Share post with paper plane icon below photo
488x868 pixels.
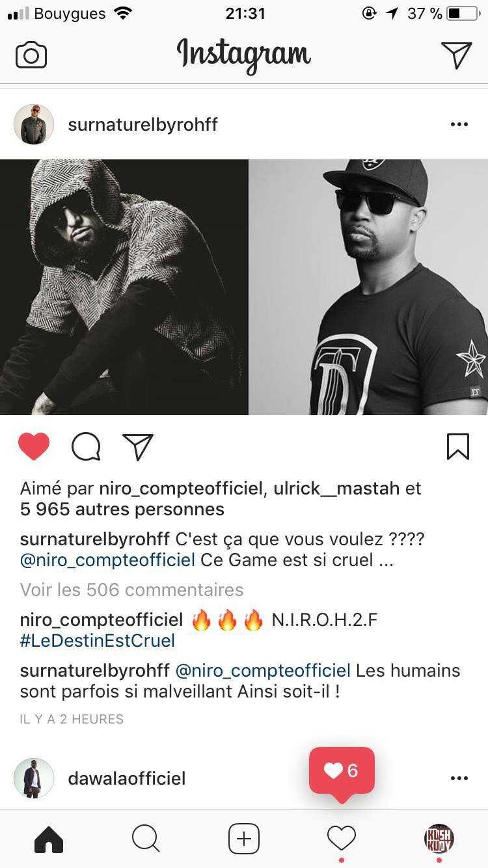[x=138, y=446]
